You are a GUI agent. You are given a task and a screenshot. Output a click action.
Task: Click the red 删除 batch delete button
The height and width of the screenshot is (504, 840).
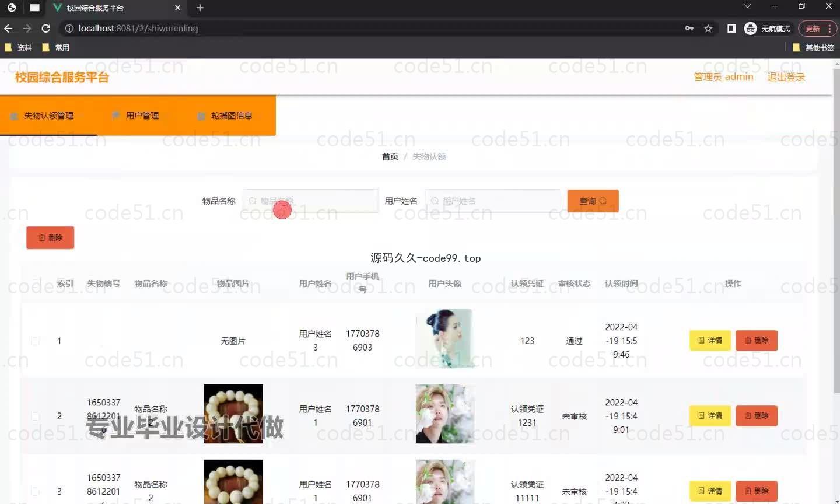(x=50, y=237)
